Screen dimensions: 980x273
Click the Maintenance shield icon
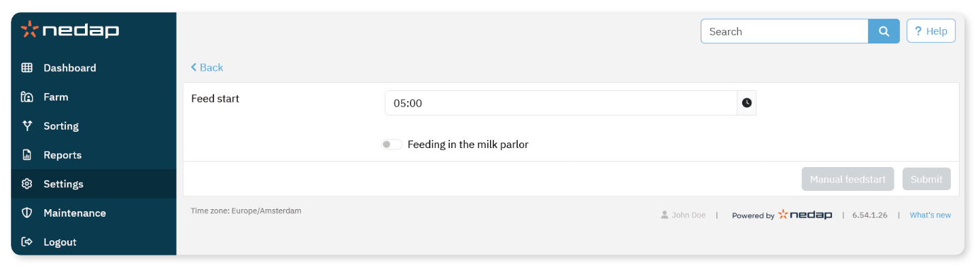tap(27, 213)
